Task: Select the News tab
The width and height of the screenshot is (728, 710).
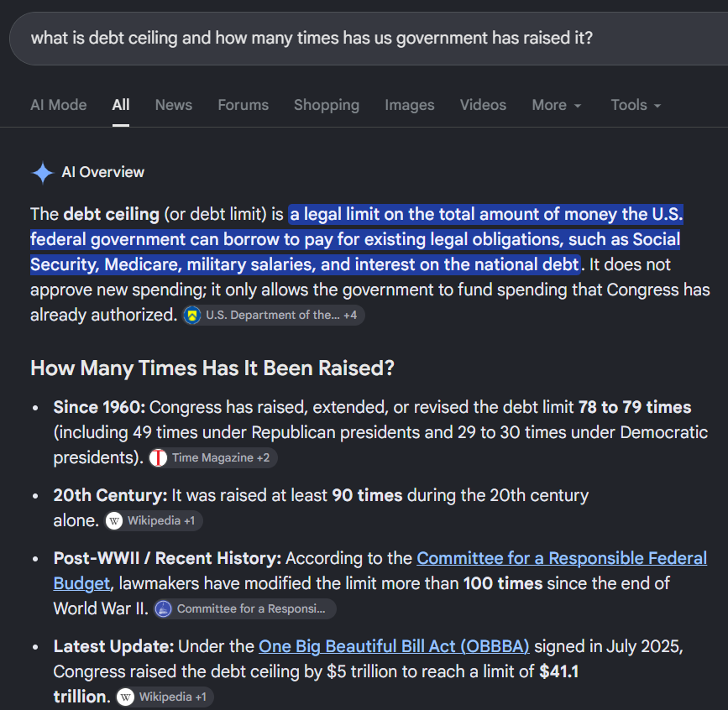Action: pos(174,106)
